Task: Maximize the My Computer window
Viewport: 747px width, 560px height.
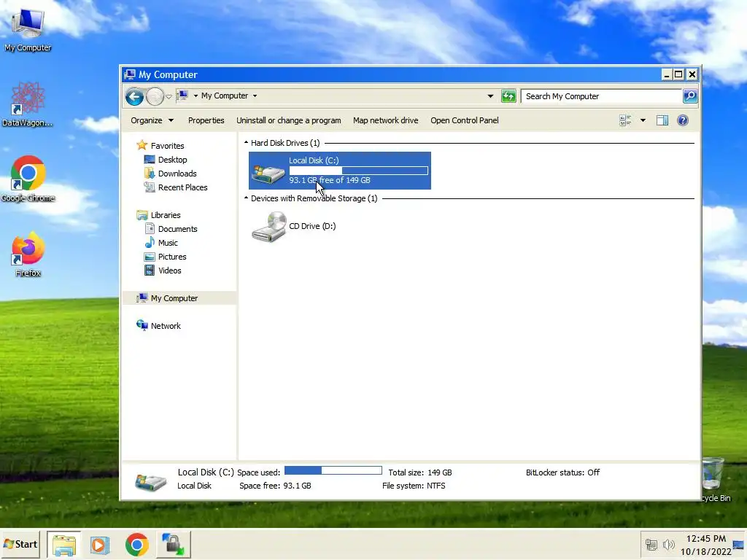Action: pyautogui.click(x=678, y=74)
